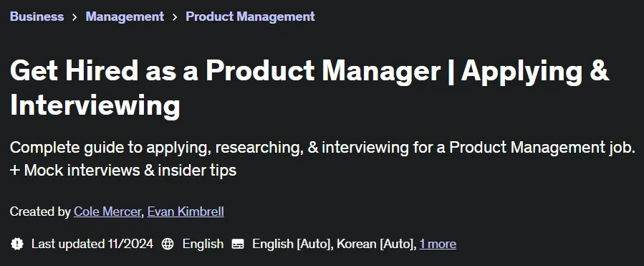Expand the '1 more' captions link
Screen dimensions: 644x266
(x=438, y=244)
